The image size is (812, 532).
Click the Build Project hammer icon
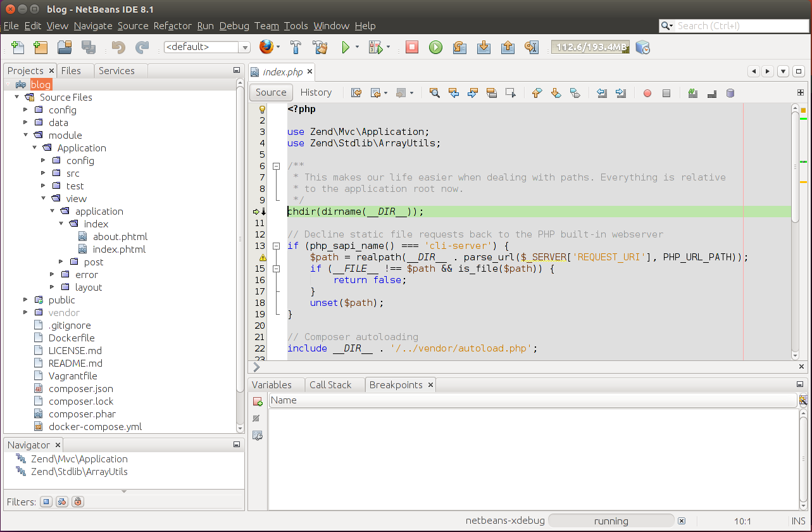click(x=296, y=47)
